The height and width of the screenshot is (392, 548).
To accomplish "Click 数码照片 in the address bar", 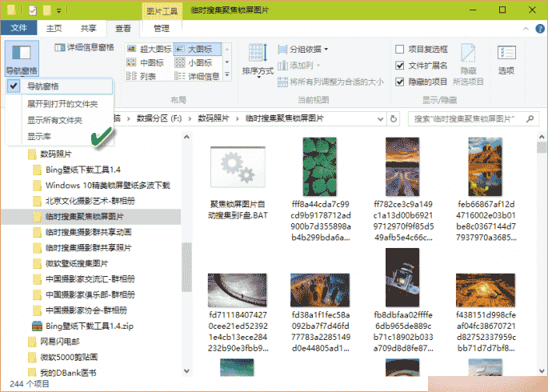I will coord(213,118).
